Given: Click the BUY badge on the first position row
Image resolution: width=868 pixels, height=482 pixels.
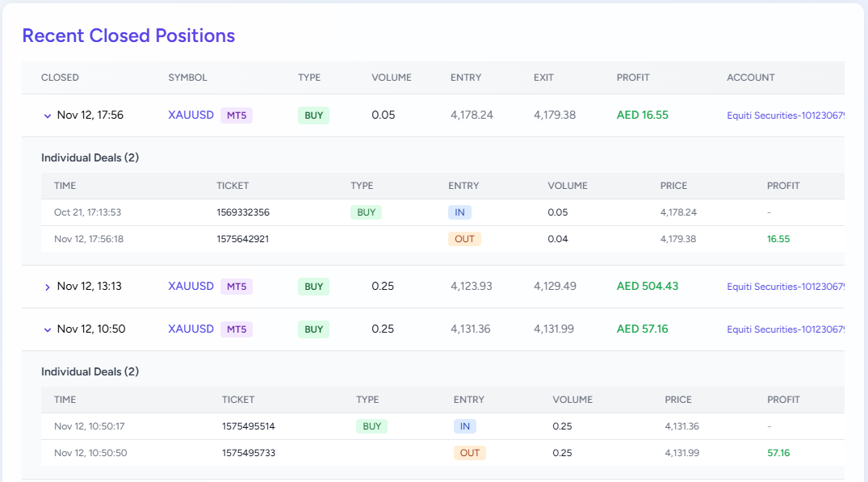Looking at the screenshot, I should pyautogui.click(x=313, y=115).
